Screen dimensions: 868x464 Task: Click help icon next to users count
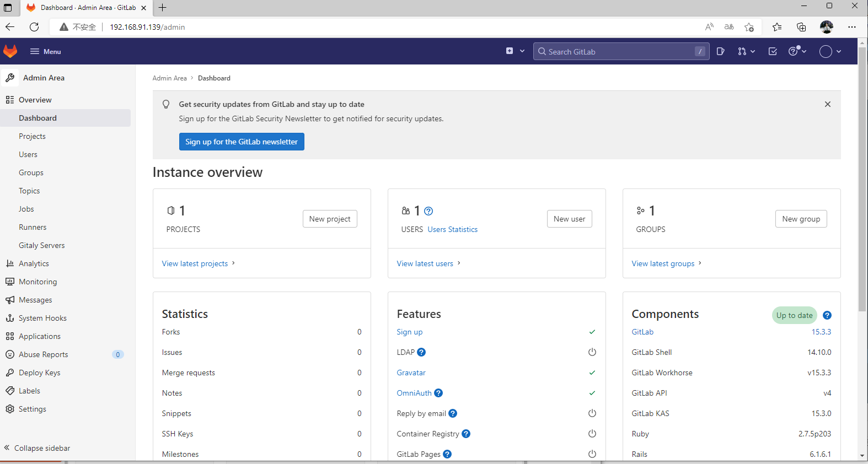tap(428, 211)
